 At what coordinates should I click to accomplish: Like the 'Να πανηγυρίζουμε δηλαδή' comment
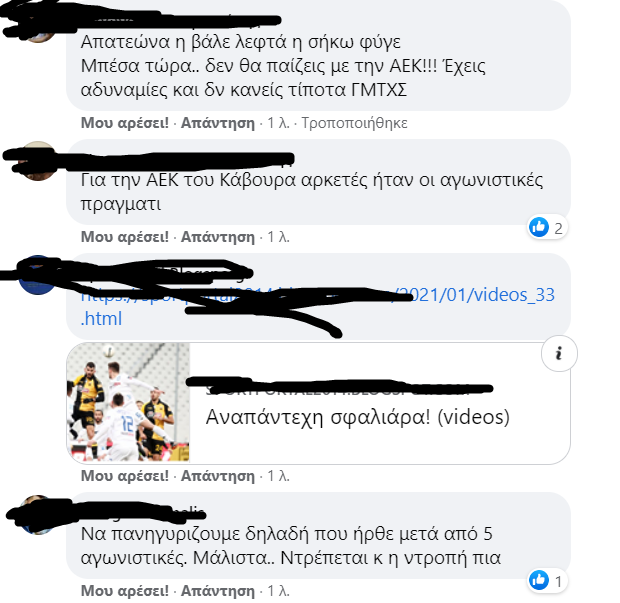(x=125, y=591)
